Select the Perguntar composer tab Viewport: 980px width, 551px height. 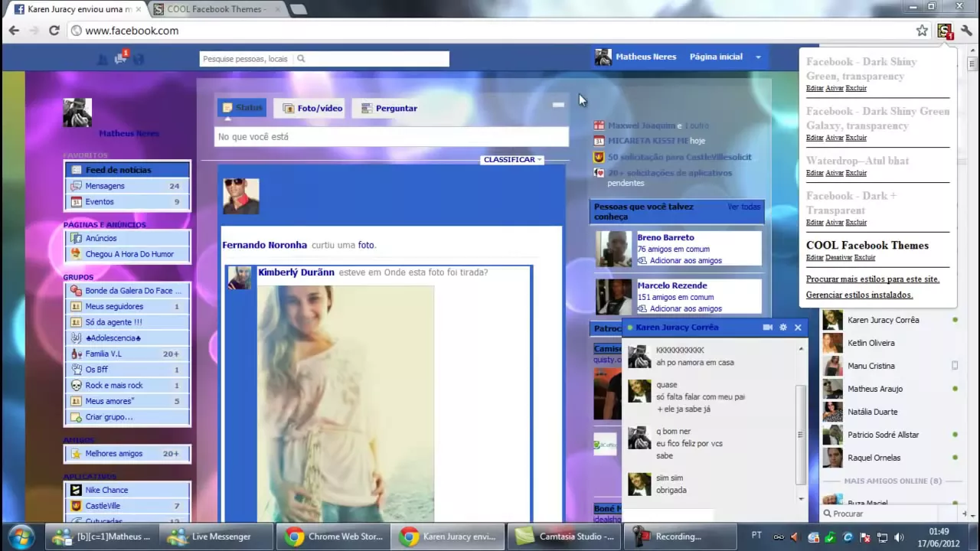pos(389,109)
